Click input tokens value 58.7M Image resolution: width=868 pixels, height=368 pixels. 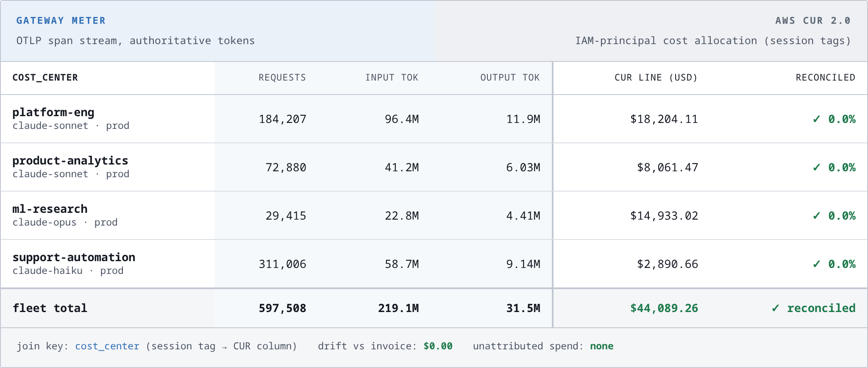[402, 264]
